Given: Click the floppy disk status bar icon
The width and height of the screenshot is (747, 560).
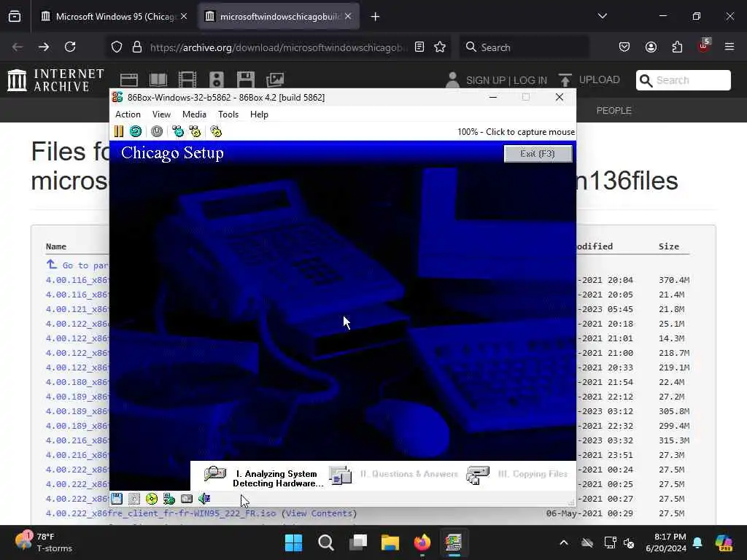Looking at the screenshot, I should [117, 499].
